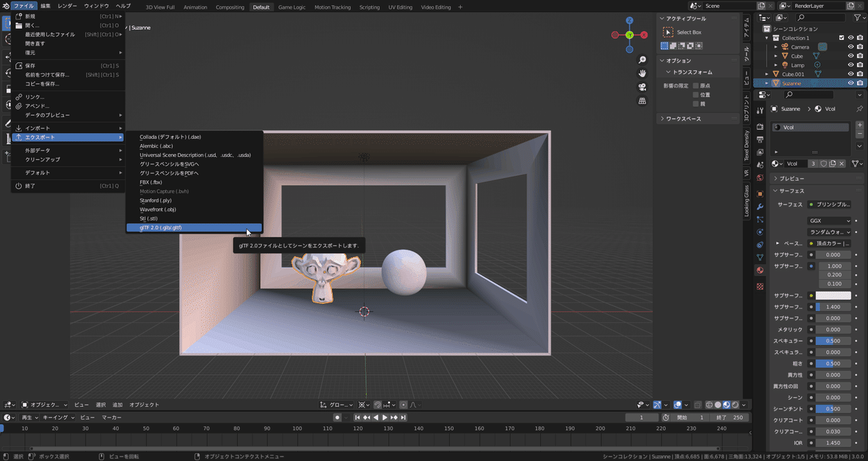Screen dimensions: 868x461
Task: Enable 位置 affect-only checkbox
Action: 696,95
